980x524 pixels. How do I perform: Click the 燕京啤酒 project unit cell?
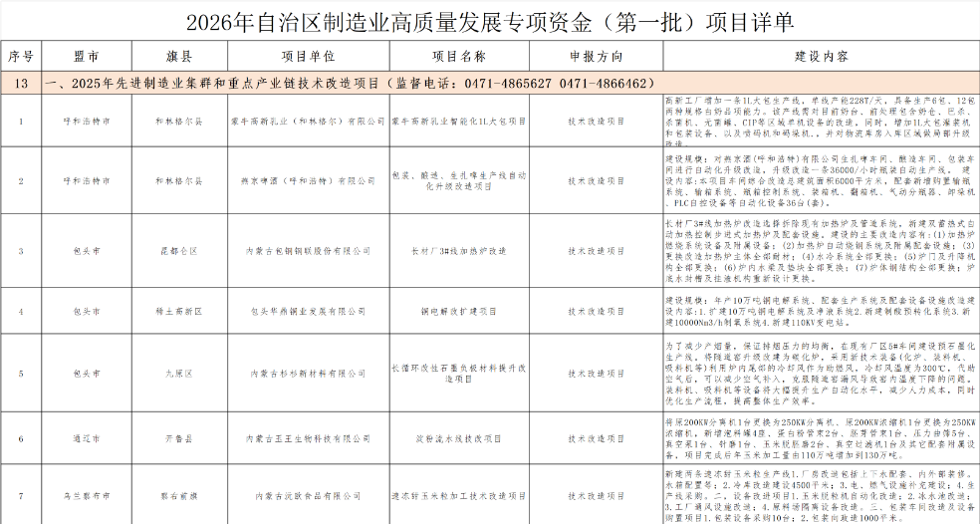point(309,181)
